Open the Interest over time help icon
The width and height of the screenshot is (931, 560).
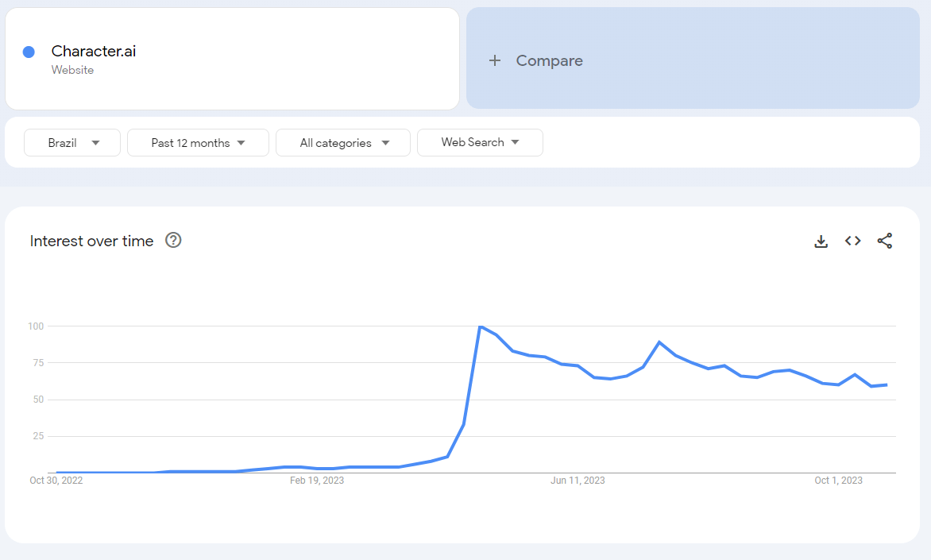[173, 241]
